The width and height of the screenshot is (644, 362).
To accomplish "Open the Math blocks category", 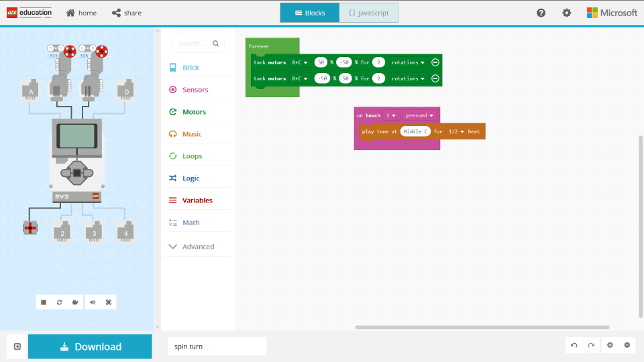I will click(x=198, y=223).
